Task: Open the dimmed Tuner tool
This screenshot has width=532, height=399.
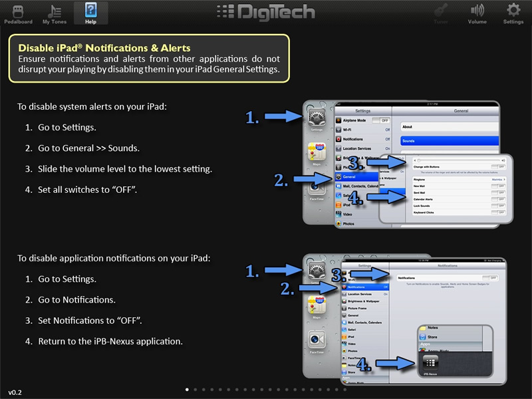Action: click(441, 14)
